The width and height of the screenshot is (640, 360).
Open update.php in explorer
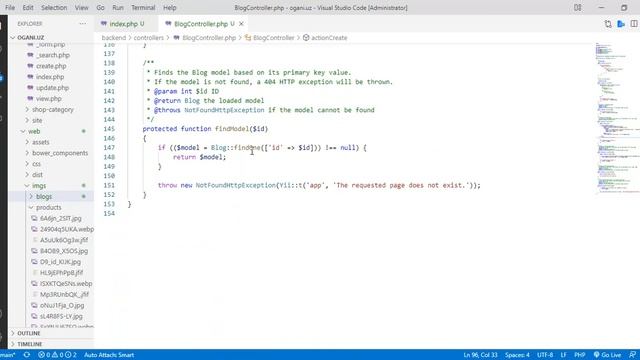[52, 88]
